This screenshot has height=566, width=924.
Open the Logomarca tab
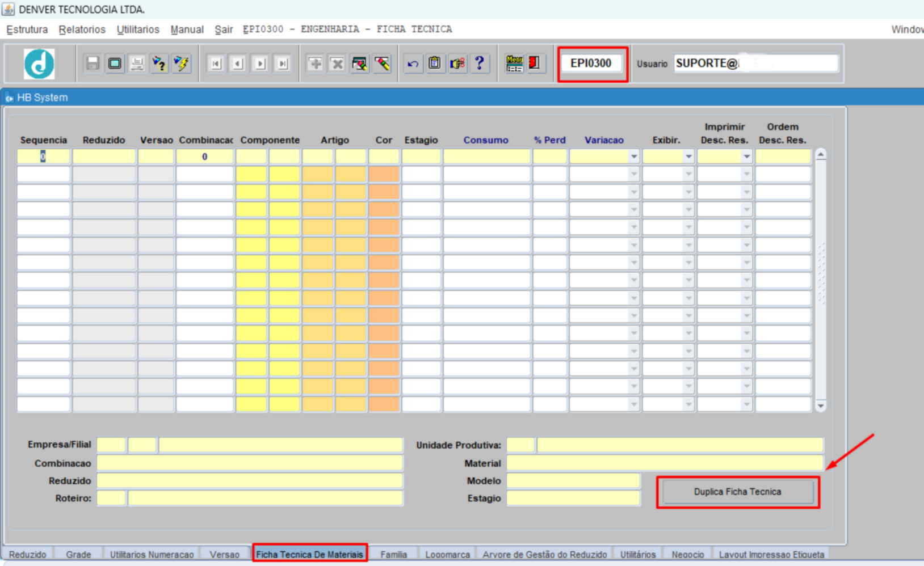448,554
